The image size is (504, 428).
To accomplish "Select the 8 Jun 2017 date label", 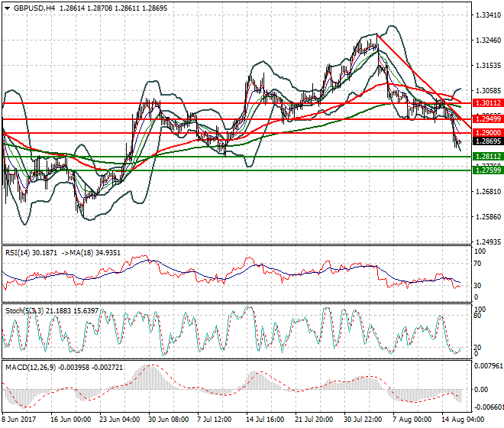I will pyautogui.click(x=18, y=420).
